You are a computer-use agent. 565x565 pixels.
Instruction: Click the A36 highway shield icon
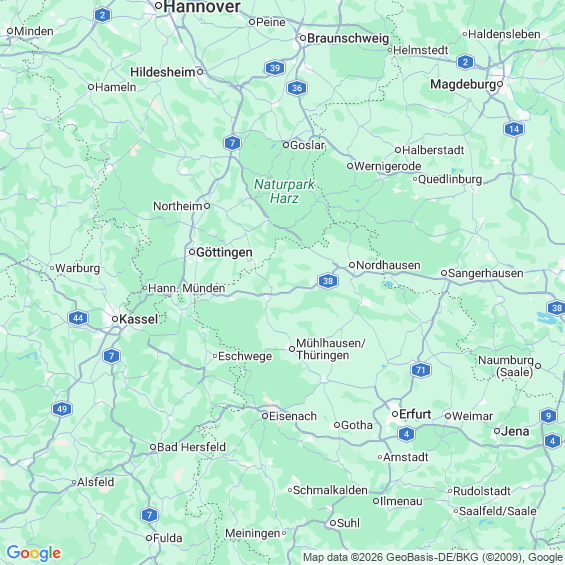[297, 88]
